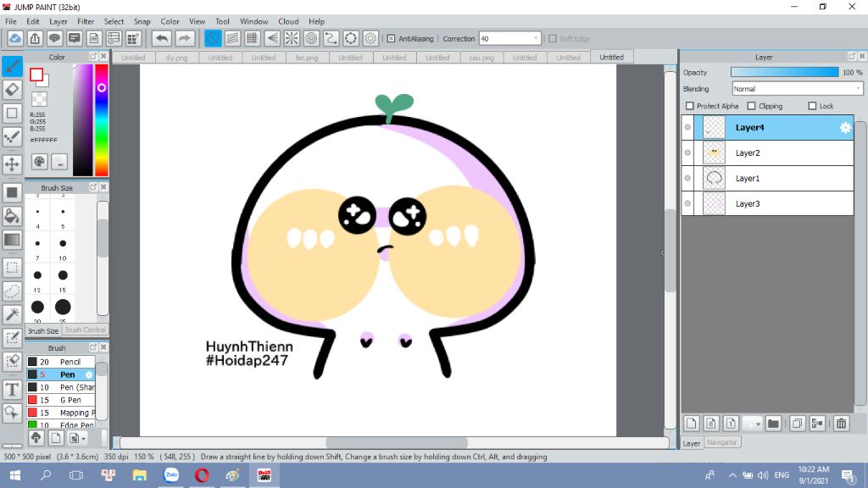The image size is (868, 488).
Task: Enable crisscross grid snap
Action: coord(252,38)
